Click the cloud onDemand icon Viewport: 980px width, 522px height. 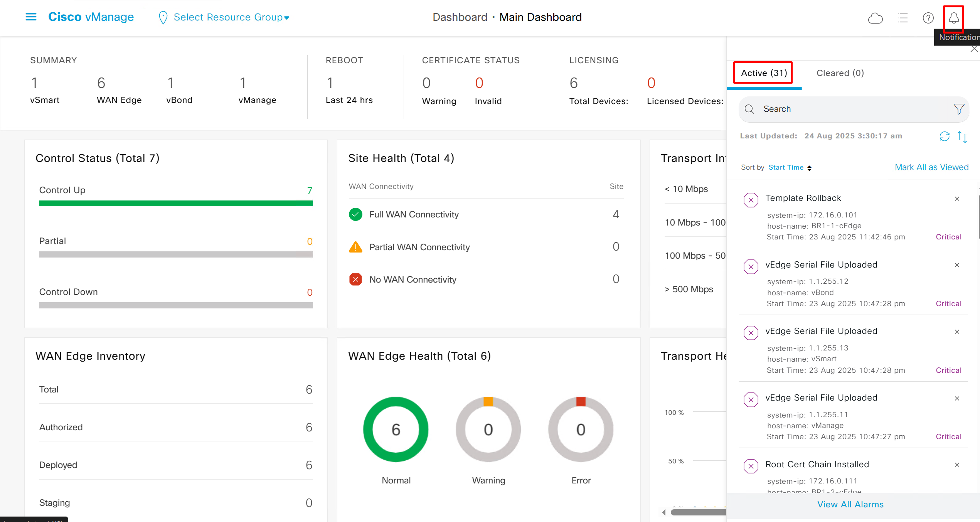coord(875,18)
